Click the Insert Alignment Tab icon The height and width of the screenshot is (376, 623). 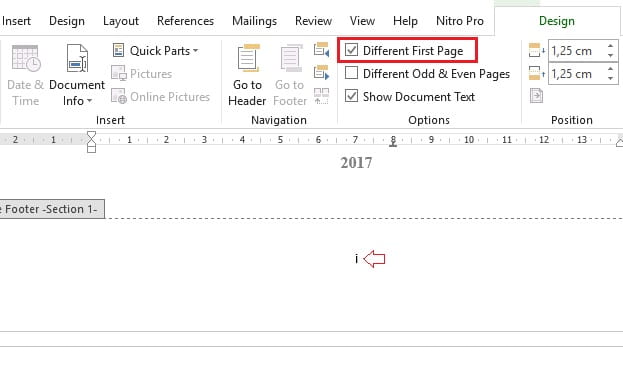536,96
